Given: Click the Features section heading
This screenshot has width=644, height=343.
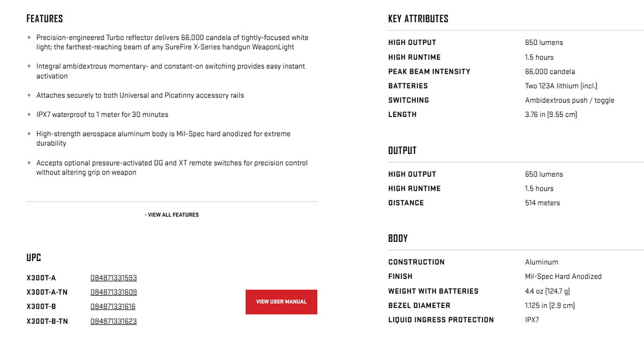Looking at the screenshot, I should coord(45,19).
